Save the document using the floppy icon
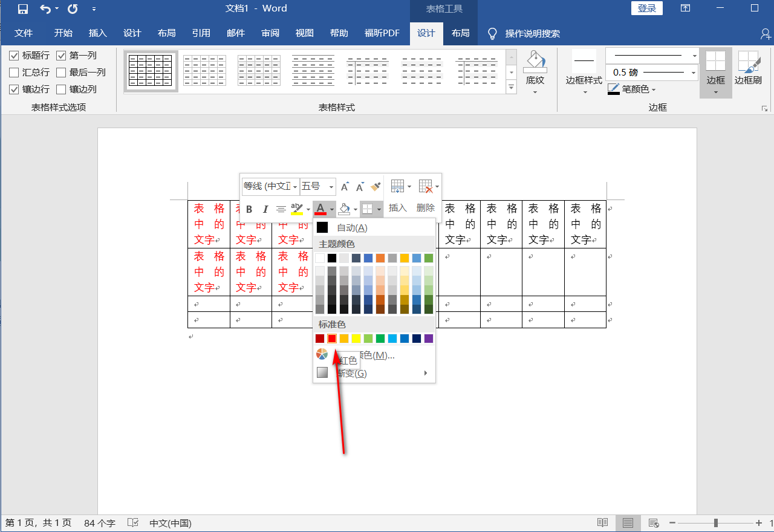 [x=22, y=8]
